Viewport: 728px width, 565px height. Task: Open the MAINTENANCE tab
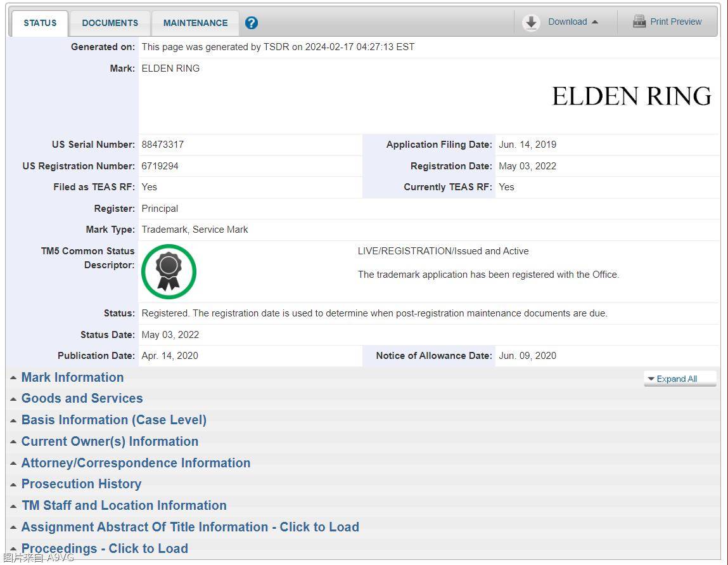click(196, 23)
